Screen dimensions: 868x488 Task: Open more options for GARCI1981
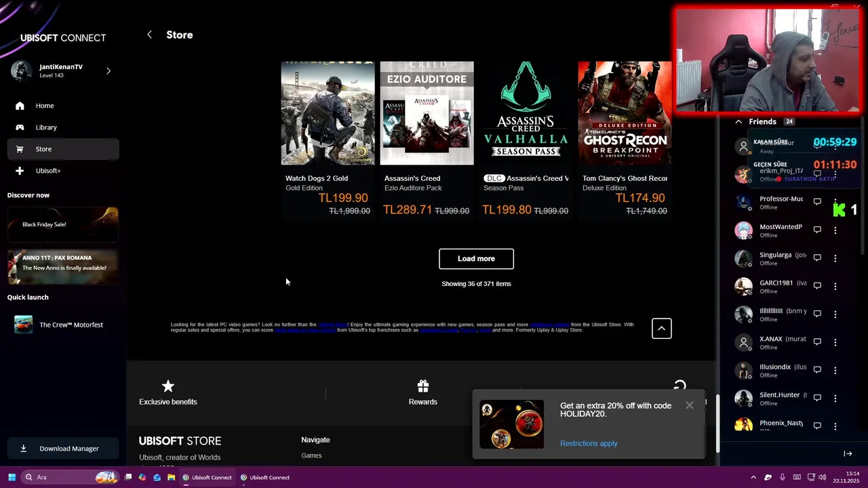[835, 286]
